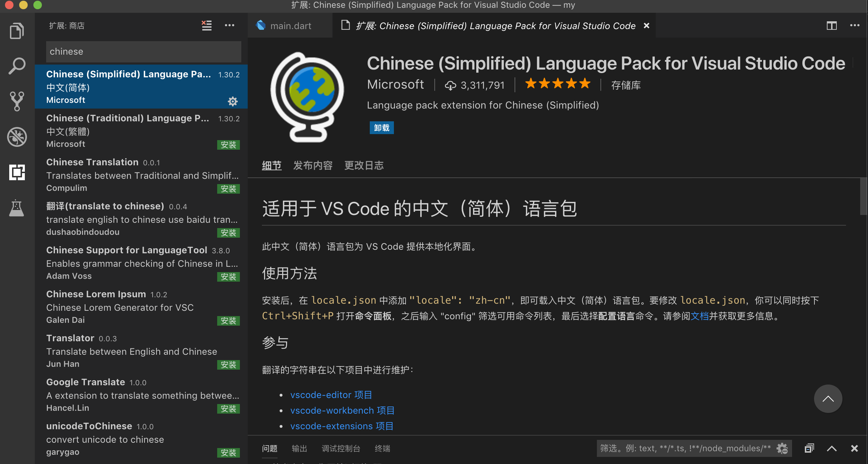The height and width of the screenshot is (464, 868).
Task: Open the 存储库 repository link
Action: pos(626,85)
